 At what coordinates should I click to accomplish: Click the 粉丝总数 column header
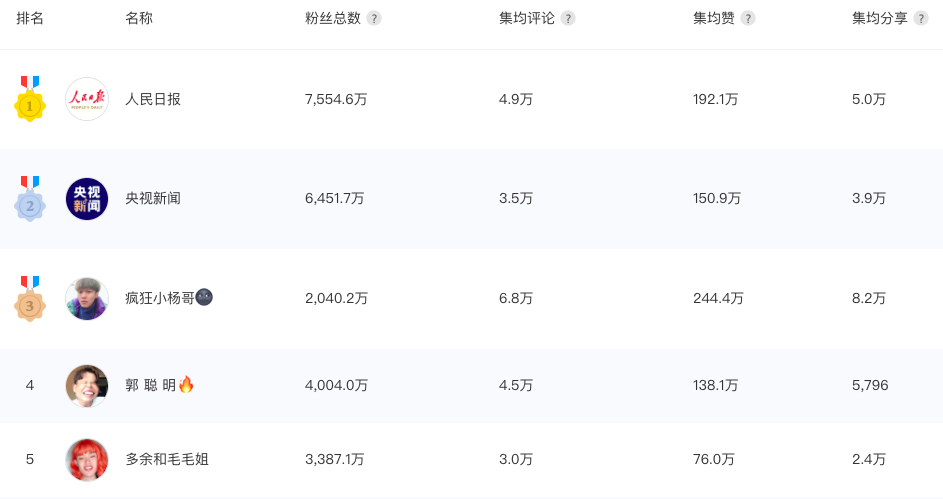click(x=332, y=18)
